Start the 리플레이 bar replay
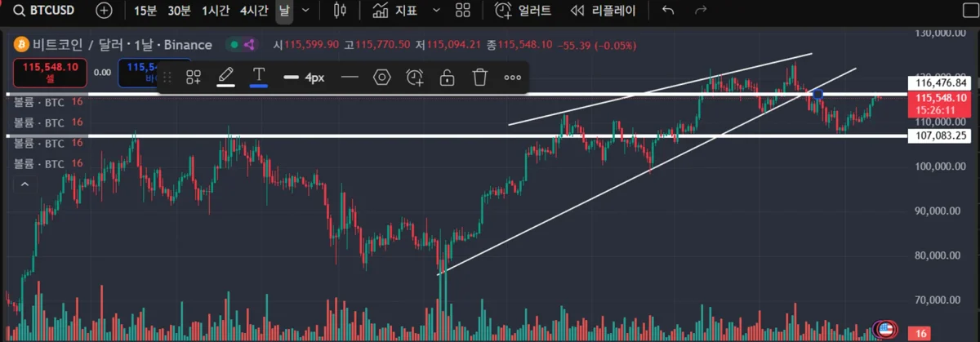 pyautogui.click(x=608, y=11)
